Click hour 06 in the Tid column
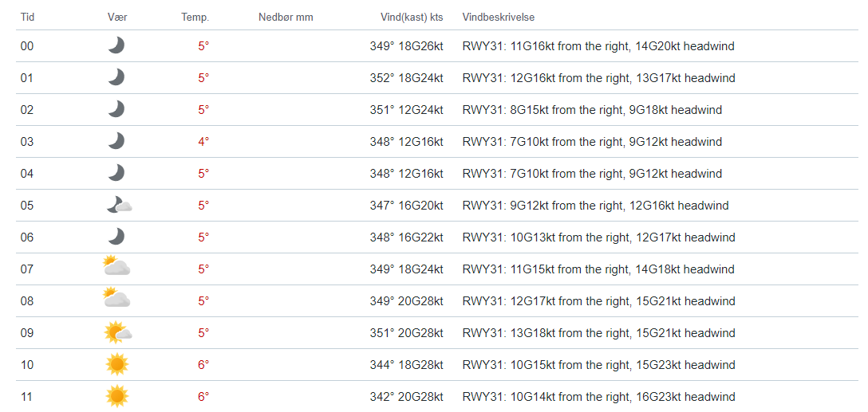 (x=27, y=237)
